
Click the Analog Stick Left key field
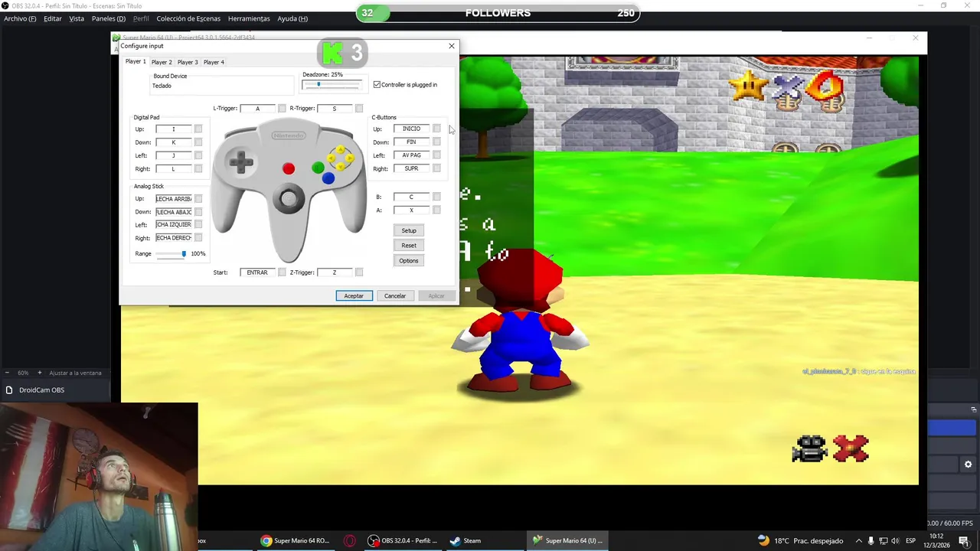(x=173, y=224)
